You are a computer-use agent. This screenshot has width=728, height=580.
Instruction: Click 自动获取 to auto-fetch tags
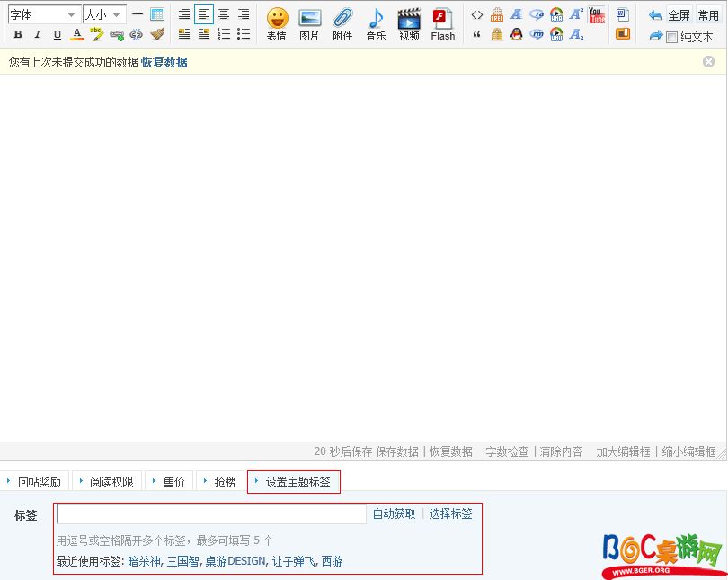(395, 513)
